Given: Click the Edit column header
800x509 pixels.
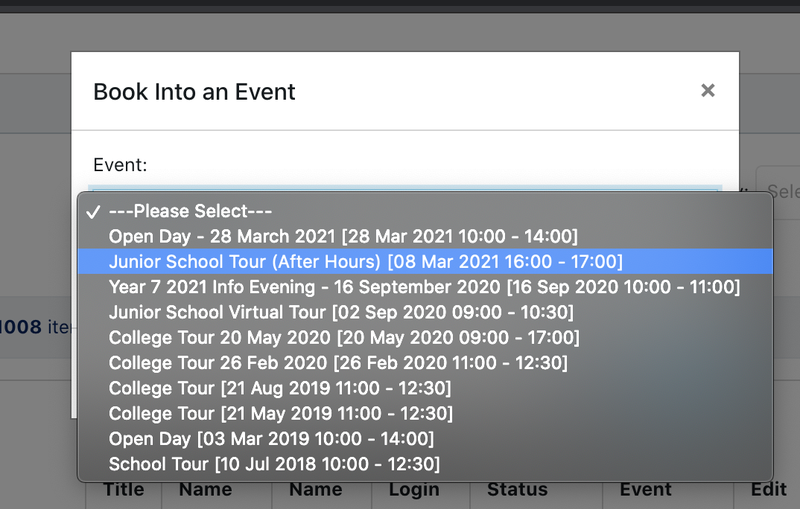Looking at the screenshot, I should (x=767, y=490).
